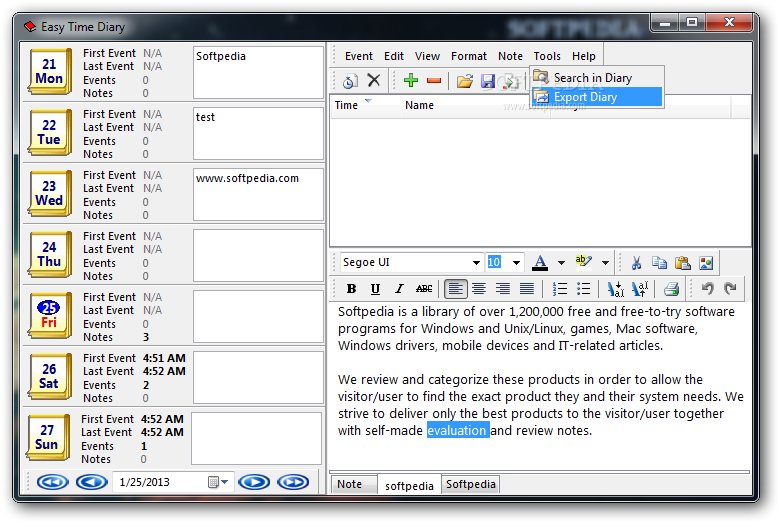Click the insert picture icon
780x523 pixels.
(706, 262)
